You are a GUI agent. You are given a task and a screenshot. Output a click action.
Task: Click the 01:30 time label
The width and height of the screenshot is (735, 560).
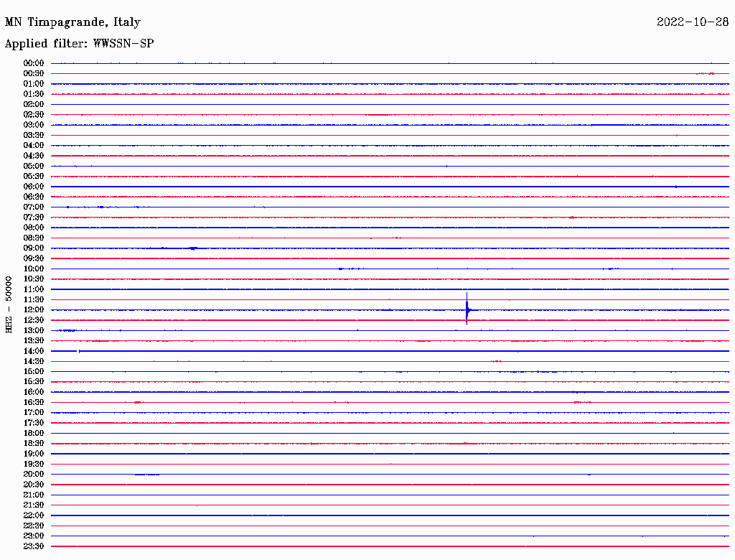tap(34, 94)
